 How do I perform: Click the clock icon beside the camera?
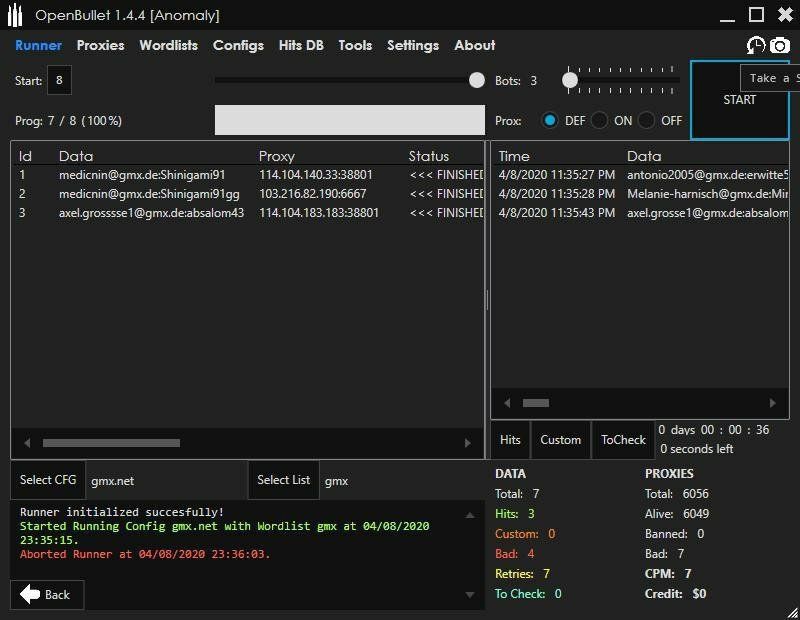[x=755, y=46]
